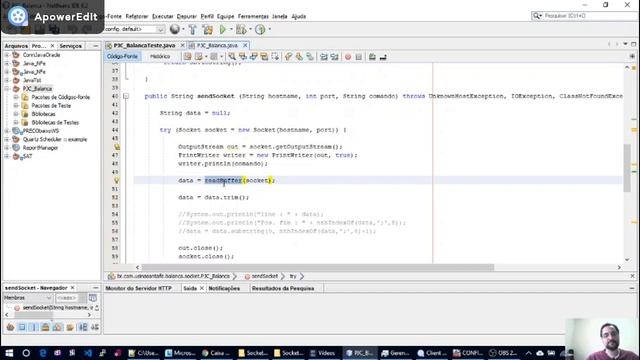This screenshot has height=360, width=640.
Task: Switch to Notificações tab
Action: tap(224, 288)
